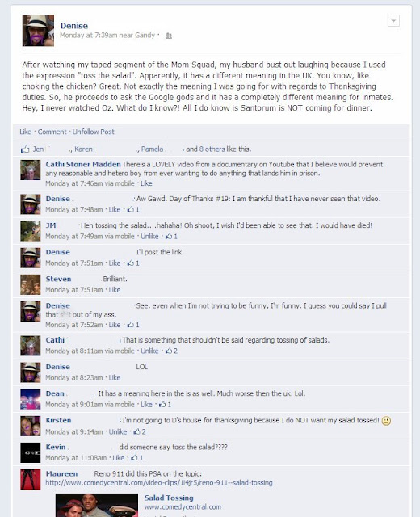The width and height of the screenshot is (420, 517).
Task: Open the post options dropdown arrow
Action: pos(393,21)
